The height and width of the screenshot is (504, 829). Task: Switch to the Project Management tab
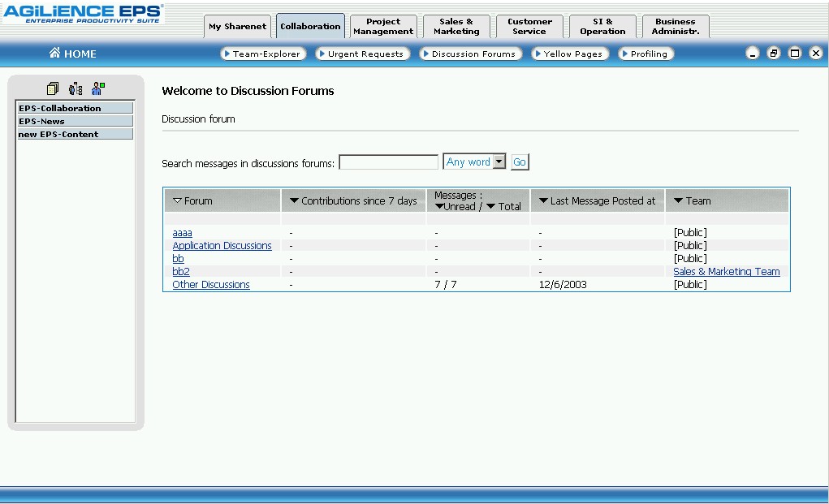[x=383, y=27]
